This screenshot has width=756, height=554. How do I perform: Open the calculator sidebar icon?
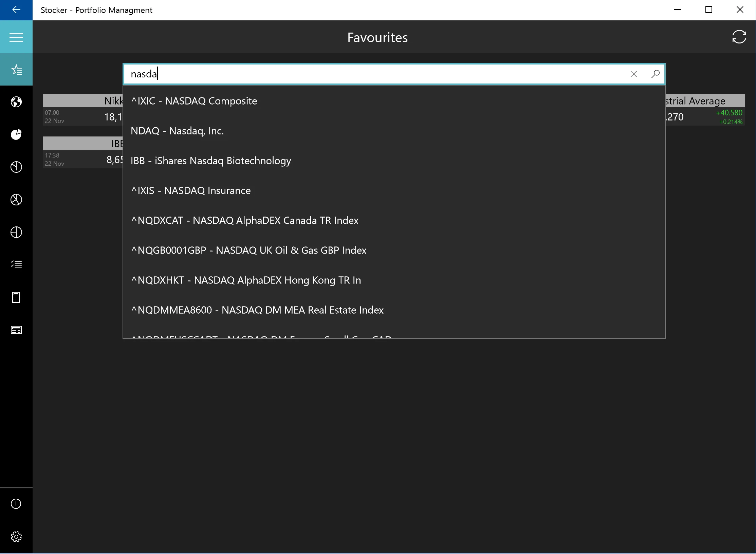point(16,297)
